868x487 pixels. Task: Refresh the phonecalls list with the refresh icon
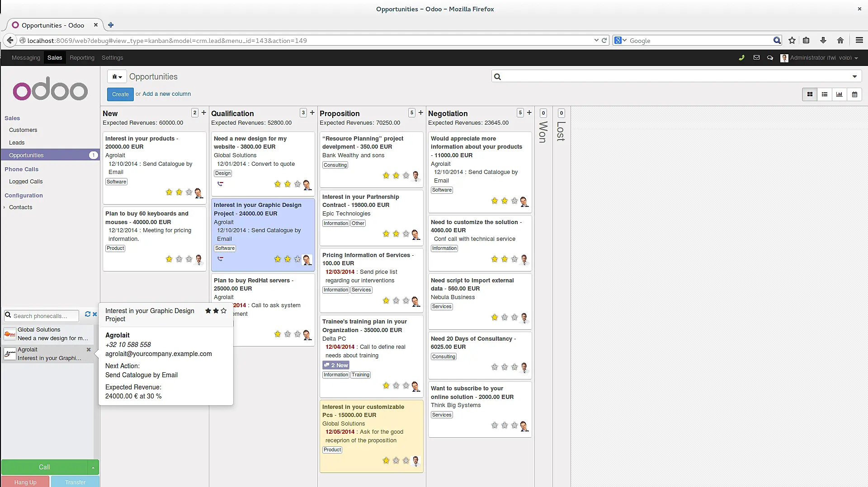click(88, 314)
